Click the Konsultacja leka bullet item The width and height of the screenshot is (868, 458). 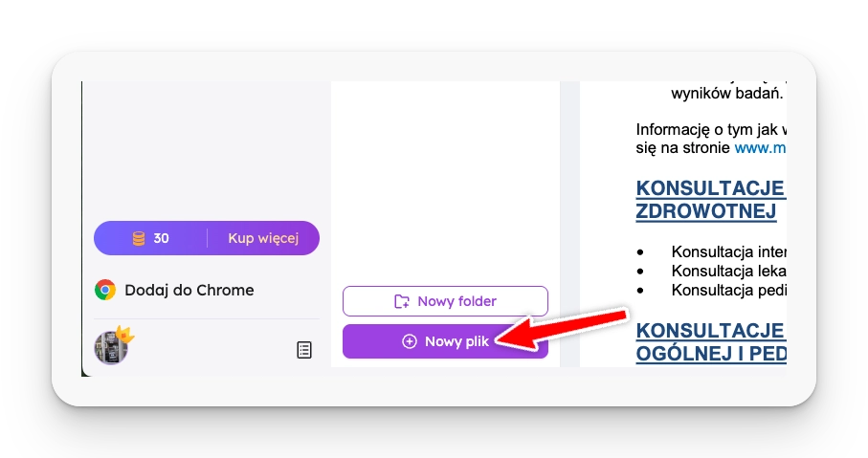coord(727,271)
